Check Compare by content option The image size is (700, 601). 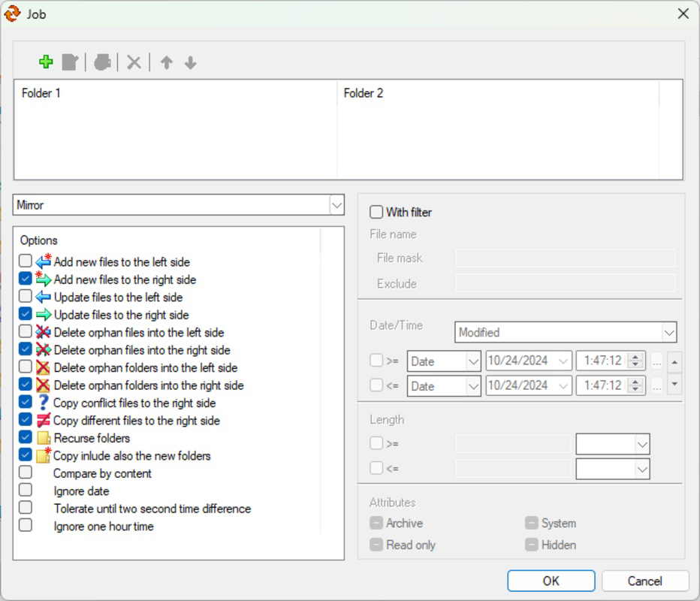tap(26, 473)
